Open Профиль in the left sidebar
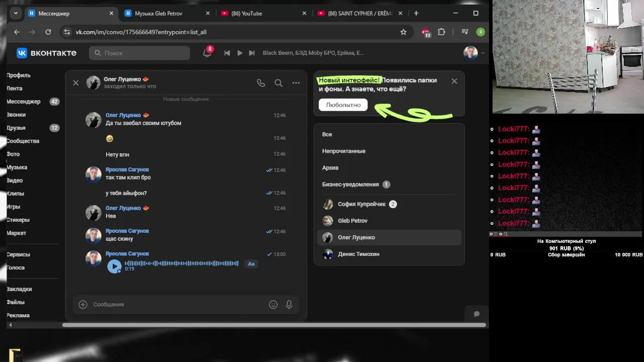This screenshot has width=644, height=362. 19,75
